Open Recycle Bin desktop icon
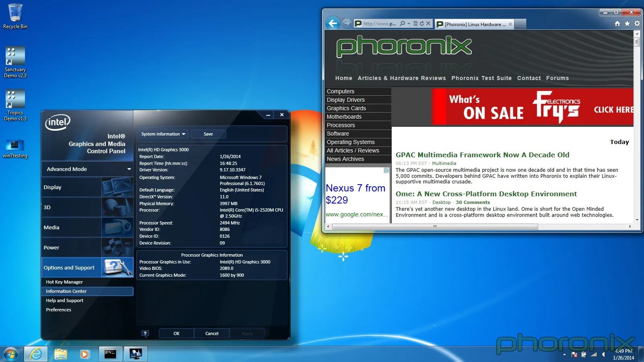This screenshot has height=362, width=644. 15,16
